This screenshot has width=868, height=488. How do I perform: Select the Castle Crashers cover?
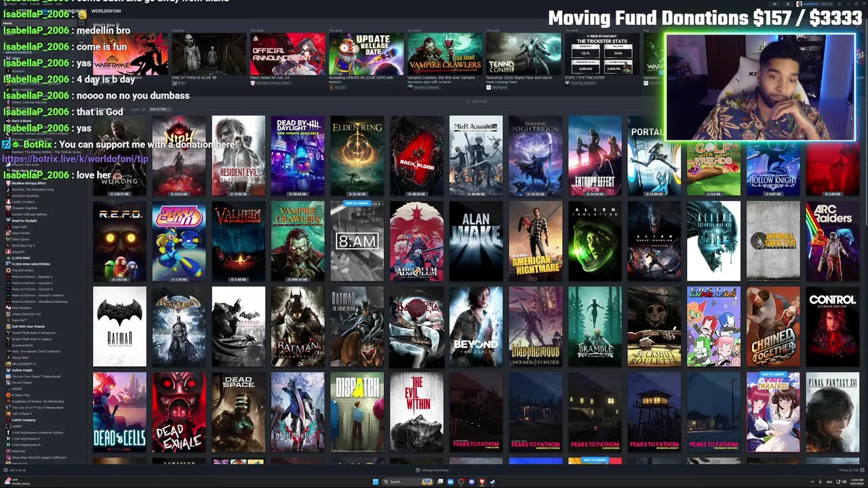pos(713,327)
